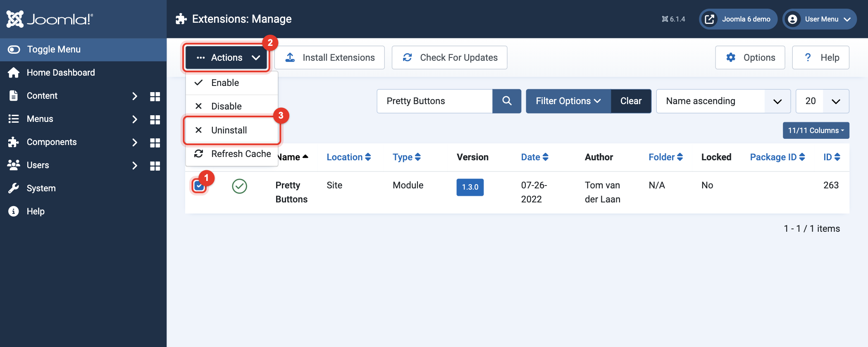This screenshot has width=868, height=347.
Task: Select Disable from Actions menu
Action: click(x=232, y=106)
